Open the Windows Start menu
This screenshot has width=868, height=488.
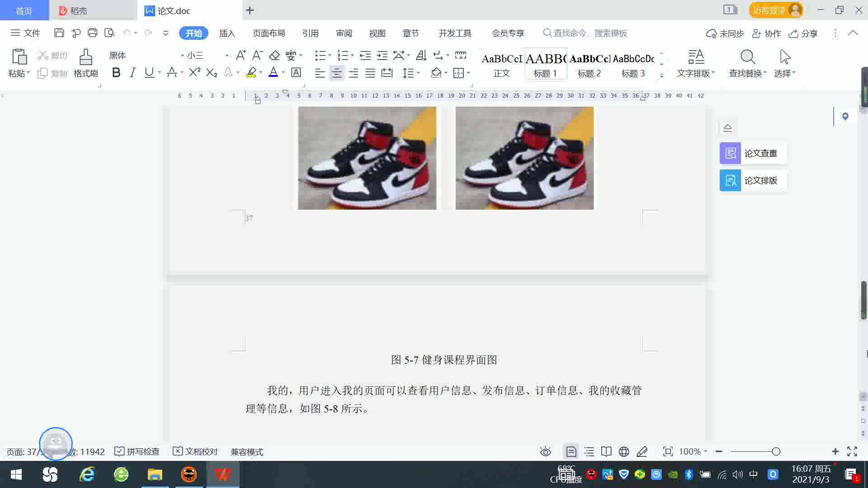click(x=16, y=474)
